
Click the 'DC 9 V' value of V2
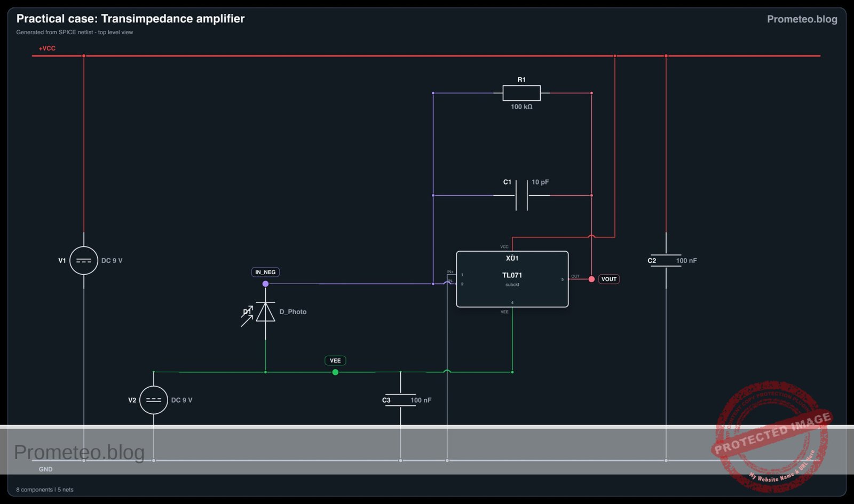181,400
